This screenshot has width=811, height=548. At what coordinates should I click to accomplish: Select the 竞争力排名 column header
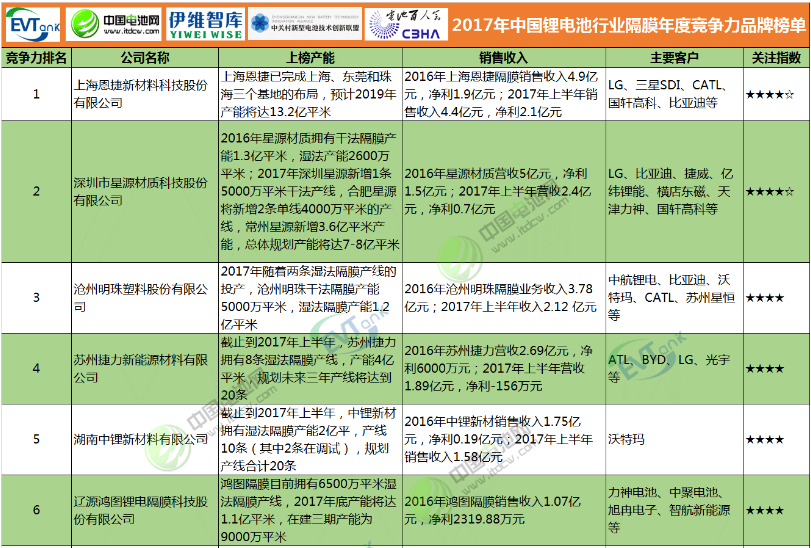click(x=36, y=57)
